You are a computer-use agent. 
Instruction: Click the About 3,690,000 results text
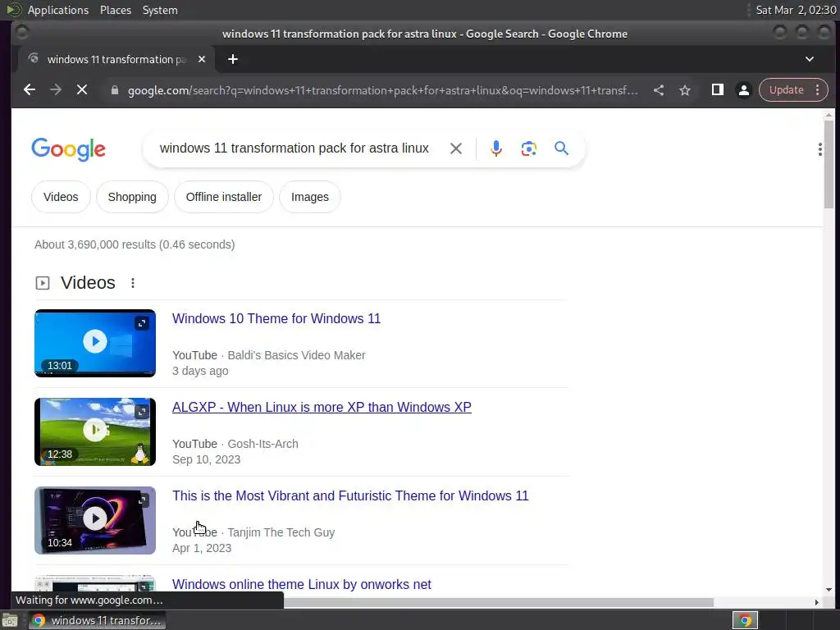pyautogui.click(x=135, y=244)
